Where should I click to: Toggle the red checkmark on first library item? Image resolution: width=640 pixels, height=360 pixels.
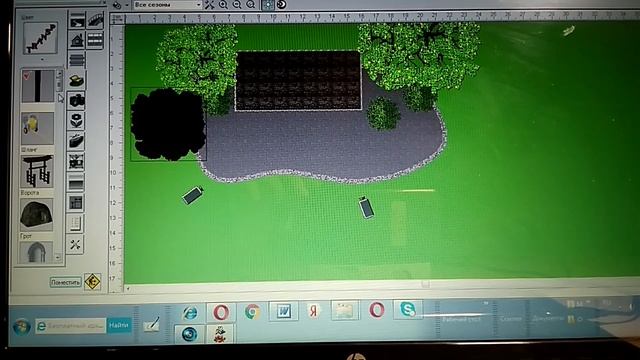pyautogui.click(x=27, y=76)
